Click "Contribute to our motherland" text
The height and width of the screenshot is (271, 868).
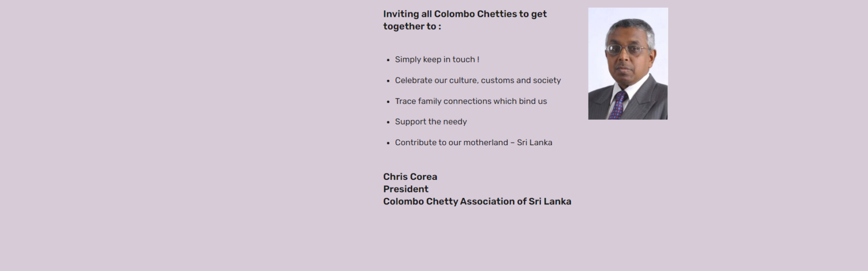pos(451,143)
